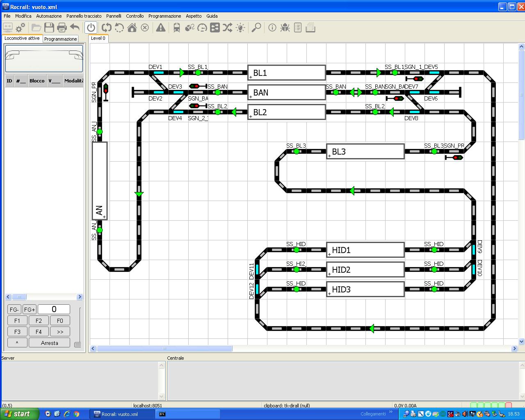The width and height of the screenshot is (525, 420).
Task: Select block BL3 on the plan
Action: (x=365, y=152)
